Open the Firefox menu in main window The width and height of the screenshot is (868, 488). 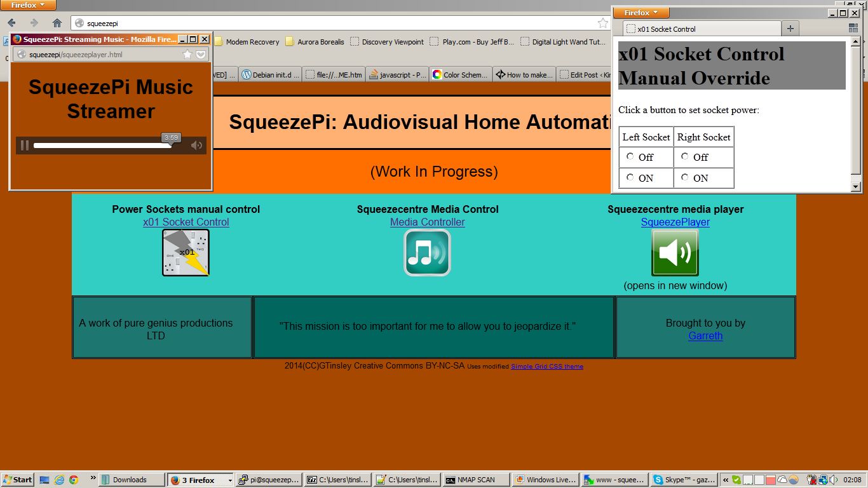[28, 5]
